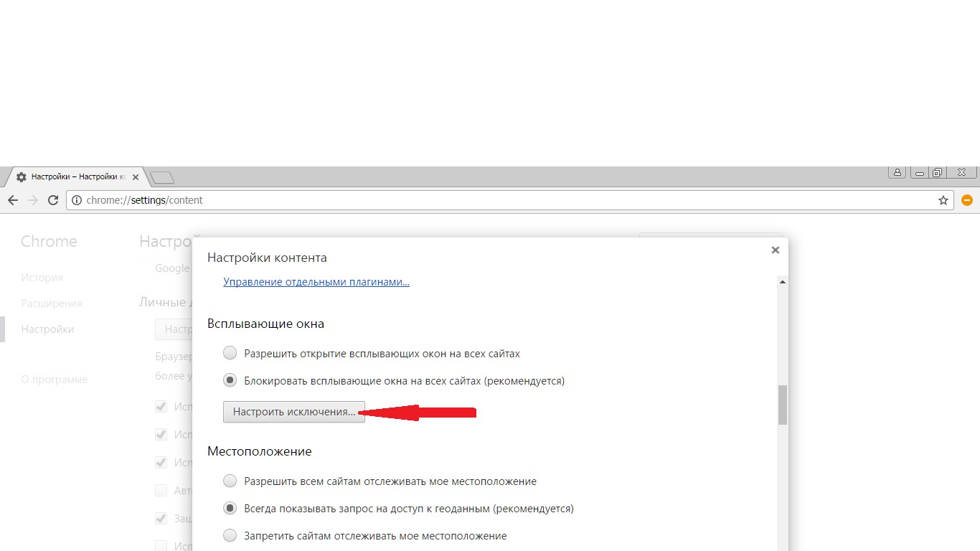Open Настройки in the Chrome sidebar
The height and width of the screenshot is (551, 980).
47,329
